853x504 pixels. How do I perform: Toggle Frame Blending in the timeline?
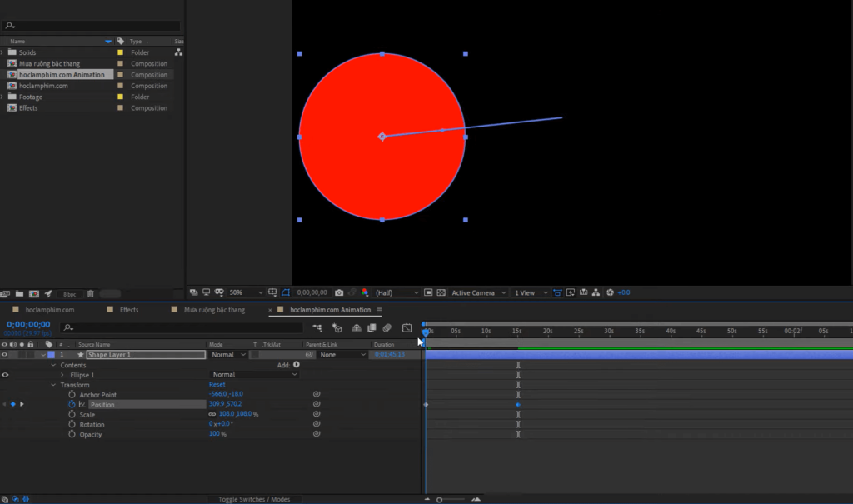coord(371,327)
